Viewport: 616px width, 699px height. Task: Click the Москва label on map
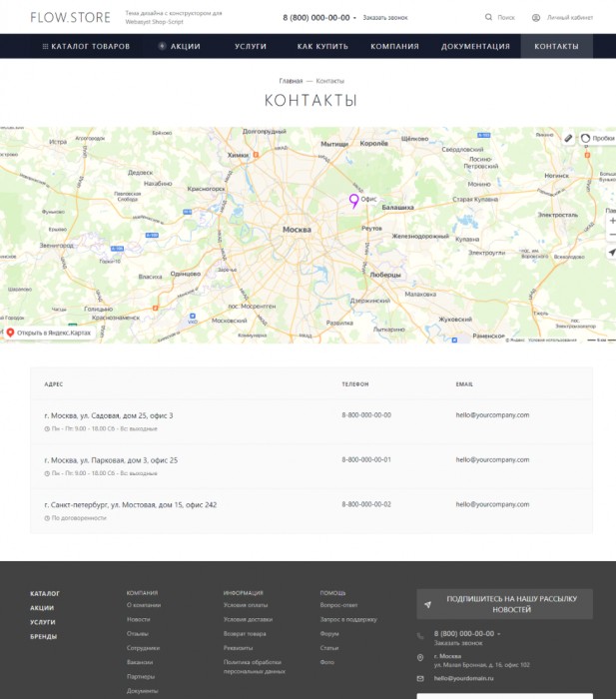click(x=297, y=230)
